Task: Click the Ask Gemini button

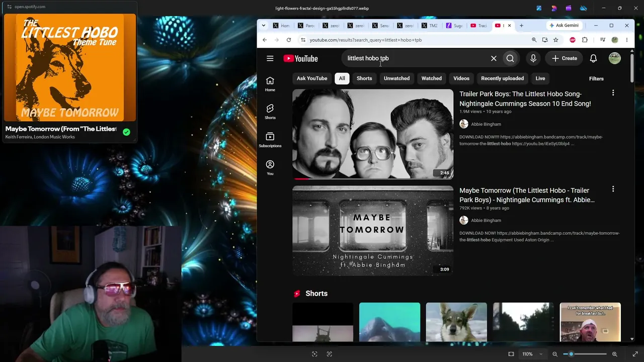Action: tap(563, 26)
